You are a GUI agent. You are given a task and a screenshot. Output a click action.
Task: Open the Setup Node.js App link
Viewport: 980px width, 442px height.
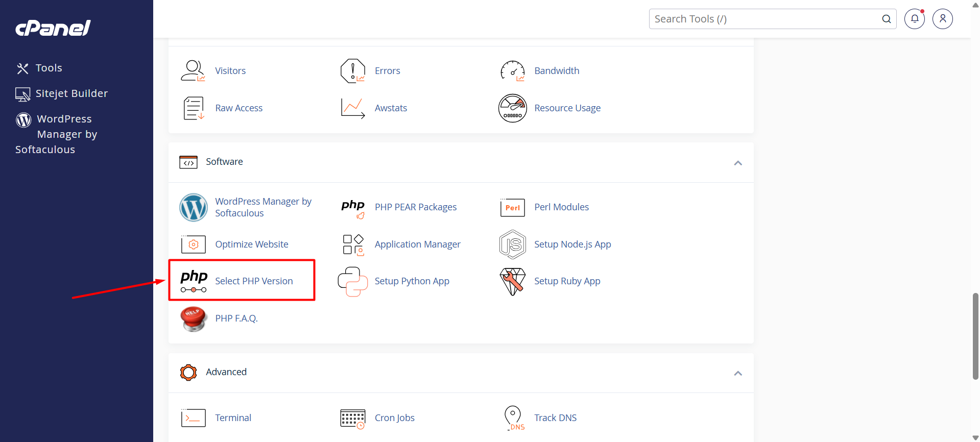tap(572, 244)
